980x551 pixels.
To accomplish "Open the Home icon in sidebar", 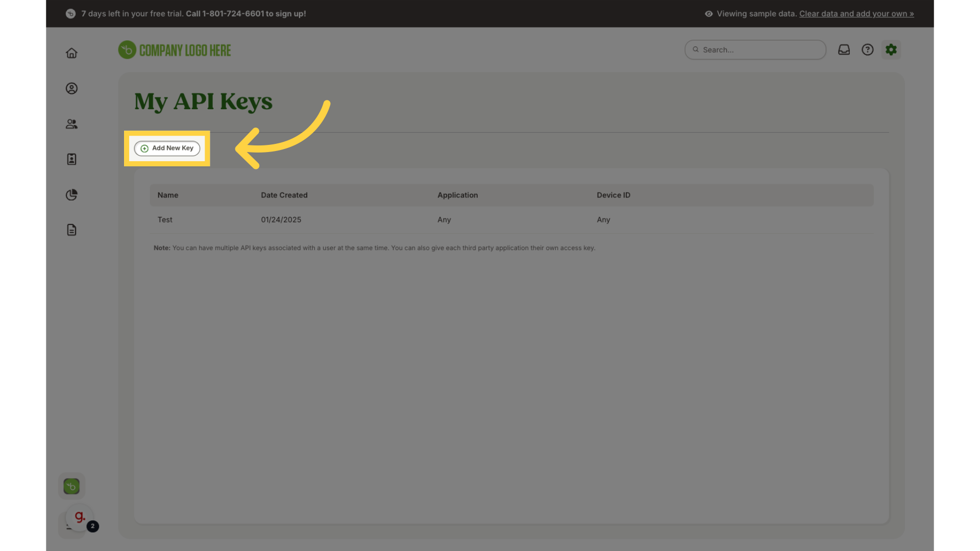I will 71,53.
